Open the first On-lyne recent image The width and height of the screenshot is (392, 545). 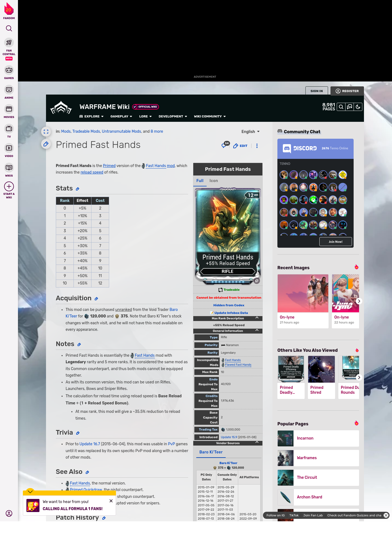[x=303, y=301]
